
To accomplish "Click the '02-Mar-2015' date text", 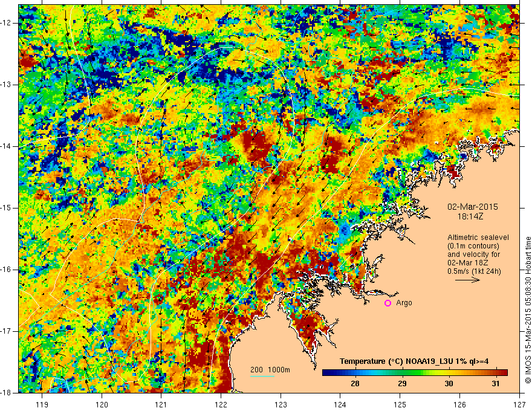I will 473,207.
